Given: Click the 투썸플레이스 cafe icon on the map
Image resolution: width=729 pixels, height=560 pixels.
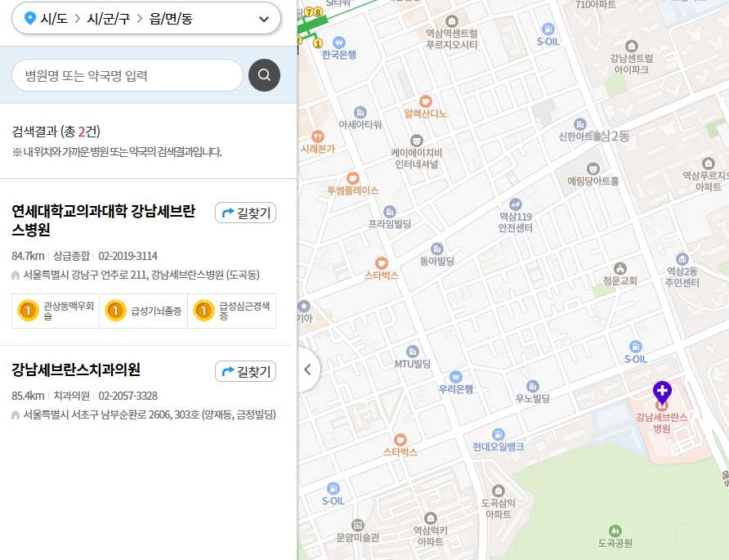Looking at the screenshot, I should [x=353, y=178].
